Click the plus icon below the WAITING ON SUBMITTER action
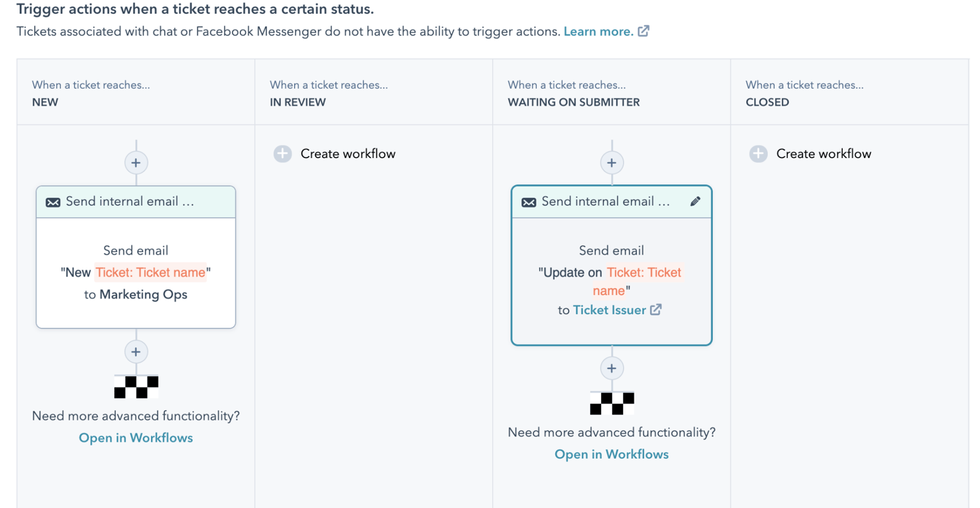This screenshot has height=508, width=980. (612, 368)
